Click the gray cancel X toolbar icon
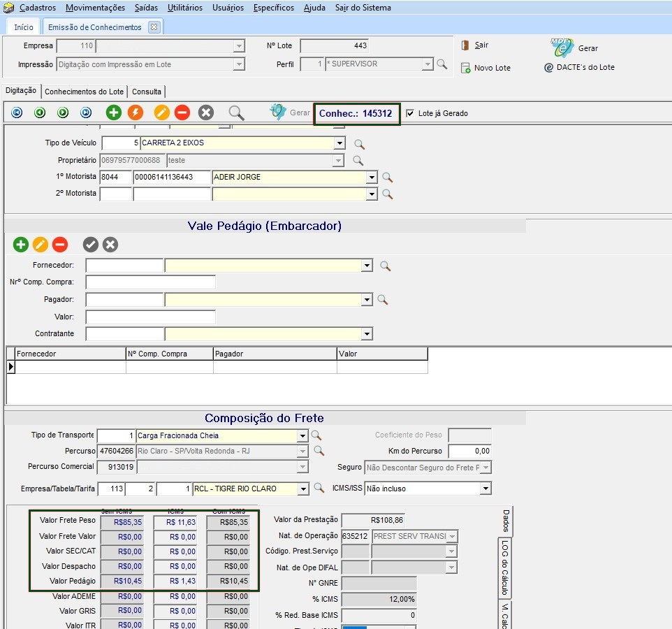This screenshot has width=672, height=629. click(205, 113)
